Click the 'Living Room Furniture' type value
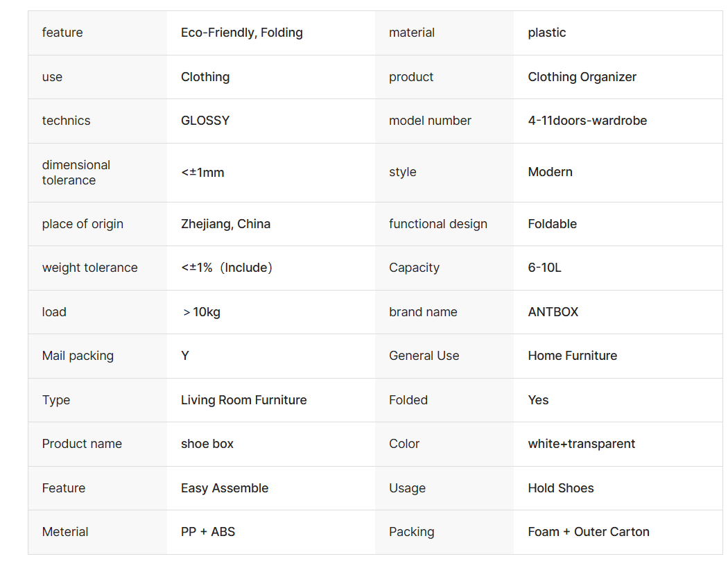Viewport: 728px width, 561px height. point(244,400)
